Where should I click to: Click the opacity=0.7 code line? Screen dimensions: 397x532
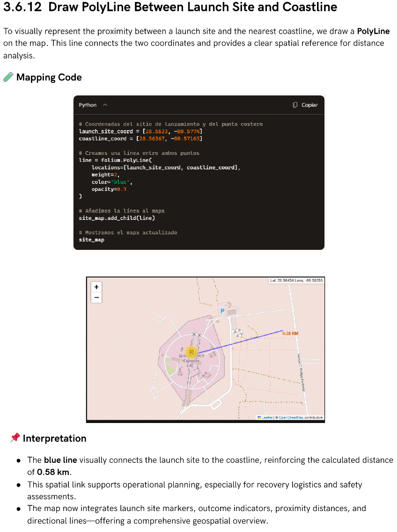tap(109, 189)
